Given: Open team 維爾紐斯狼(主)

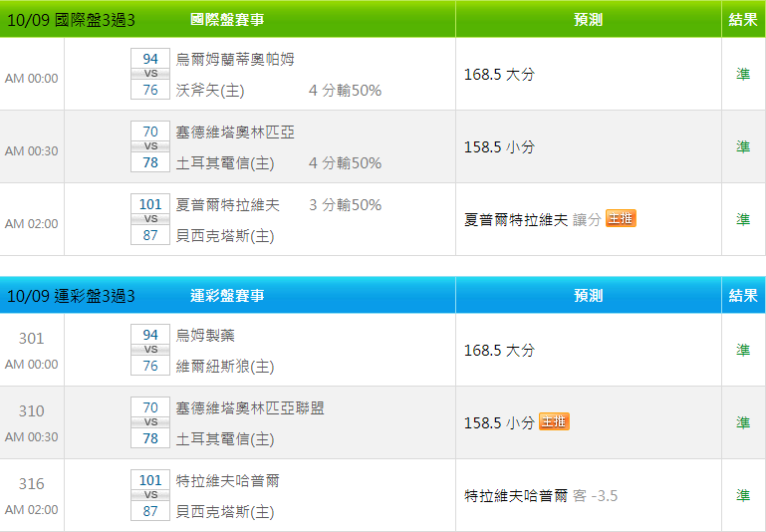Looking at the screenshot, I should point(225,367).
